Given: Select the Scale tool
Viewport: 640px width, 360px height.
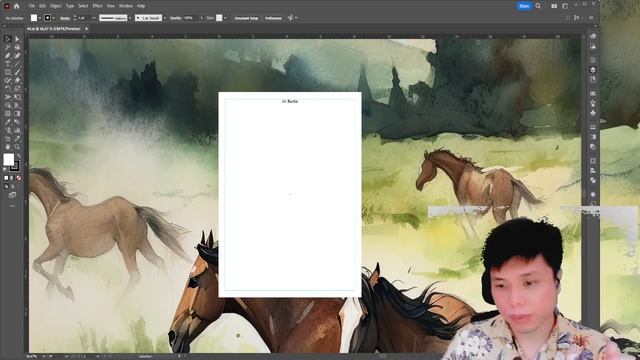Looking at the screenshot, I should click(x=17, y=89).
